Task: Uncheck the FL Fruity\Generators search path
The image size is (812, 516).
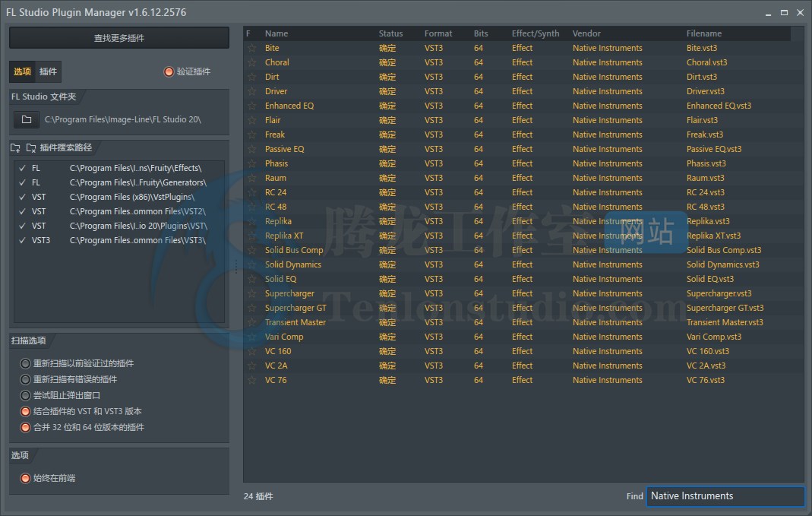Action: (22, 182)
